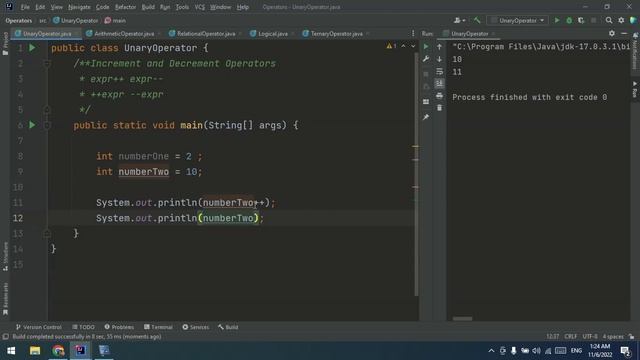Screen dimensions: 640x360
Task: Open the user account icon in the toolbar
Action: click(459, 20)
